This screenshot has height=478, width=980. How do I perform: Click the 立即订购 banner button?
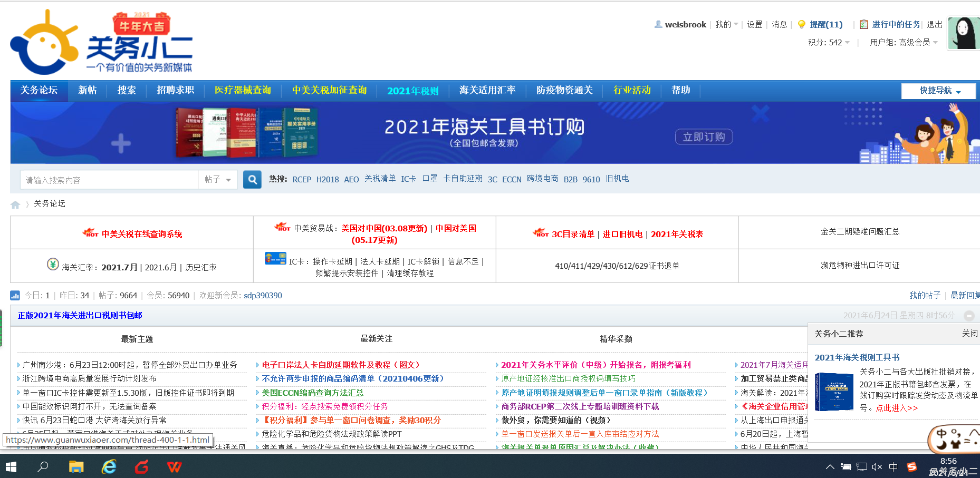pyautogui.click(x=704, y=137)
